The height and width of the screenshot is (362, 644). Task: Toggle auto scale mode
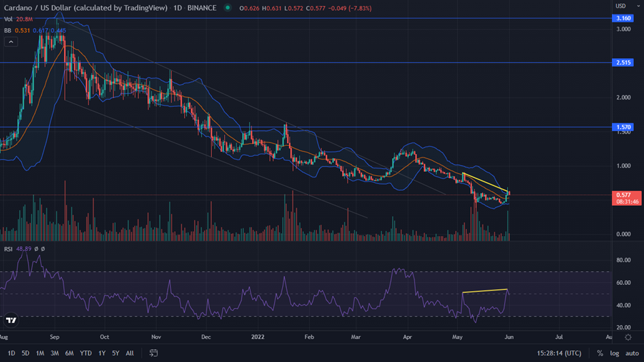632,353
